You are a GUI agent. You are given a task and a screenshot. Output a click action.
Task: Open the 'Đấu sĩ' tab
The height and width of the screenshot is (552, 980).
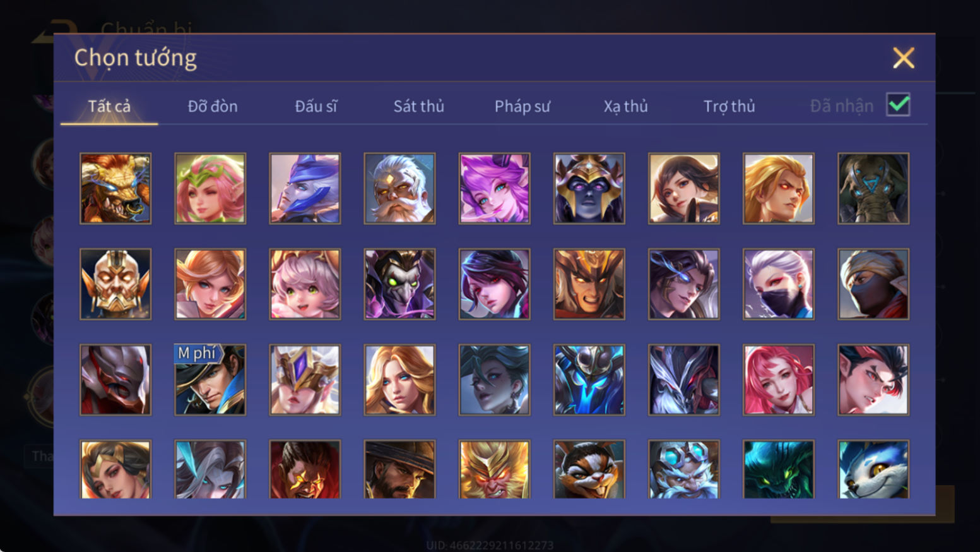point(316,106)
